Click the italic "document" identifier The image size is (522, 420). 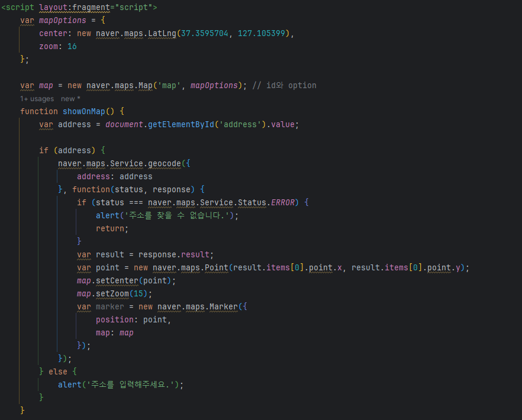click(124, 124)
